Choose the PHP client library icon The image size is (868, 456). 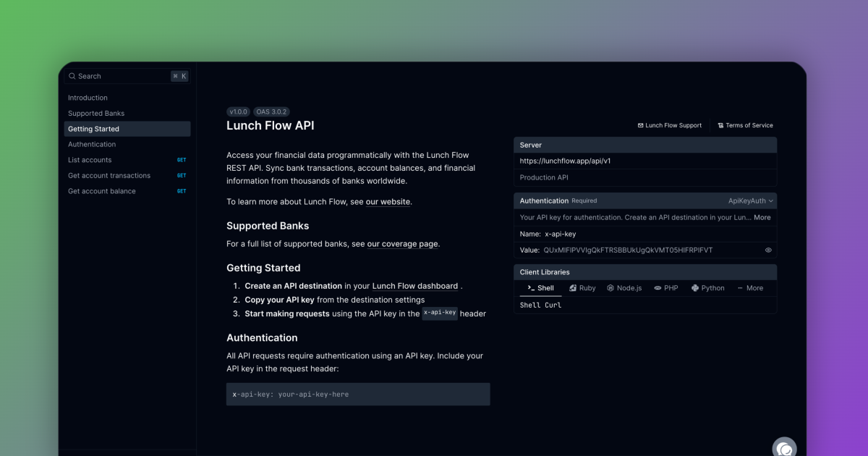(658, 288)
